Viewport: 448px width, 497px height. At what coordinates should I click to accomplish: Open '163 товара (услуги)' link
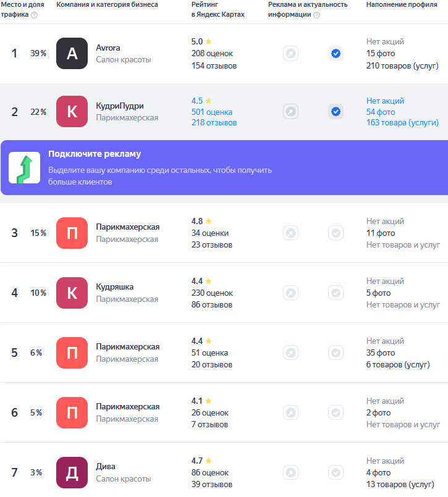tap(402, 123)
